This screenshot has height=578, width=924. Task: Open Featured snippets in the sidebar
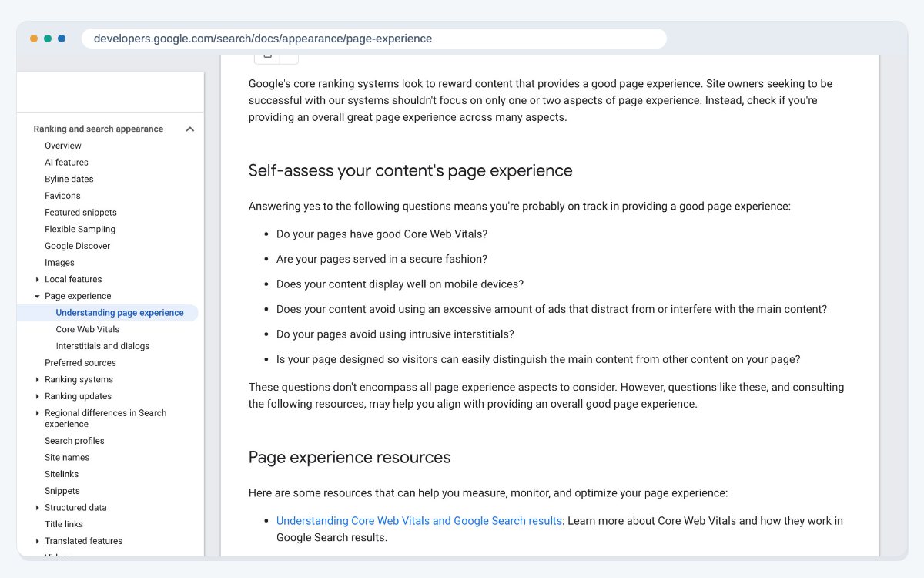click(x=81, y=213)
